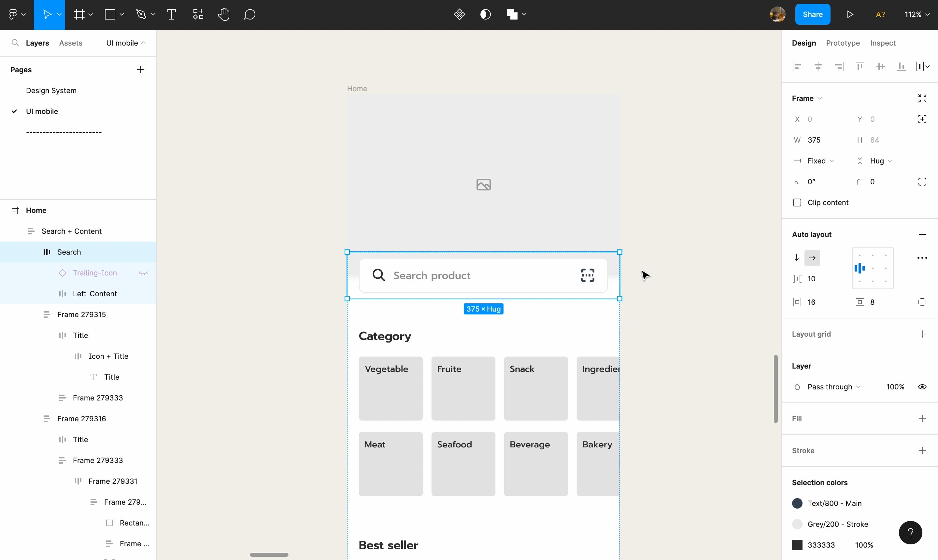Select the Frame tool
938x560 pixels.
(x=79, y=14)
